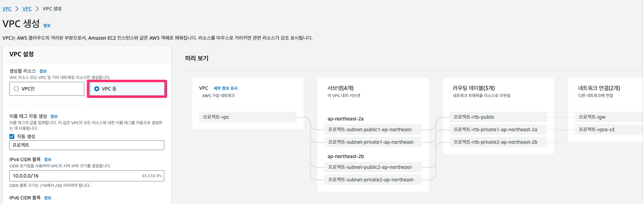Click 정보 link beside 생성할 리소스
Screen dimensions: 644x204
(43, 71)
